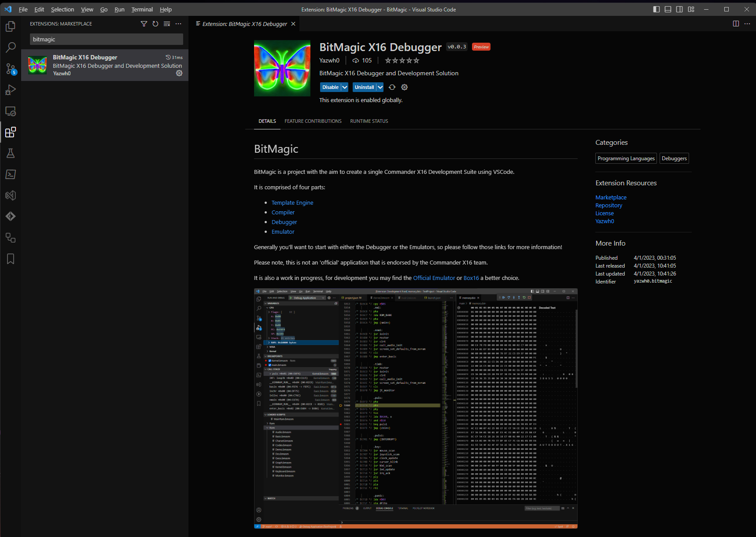Open Run and Debug view
This screenshot has height=537, width=756.
point(11,90)
